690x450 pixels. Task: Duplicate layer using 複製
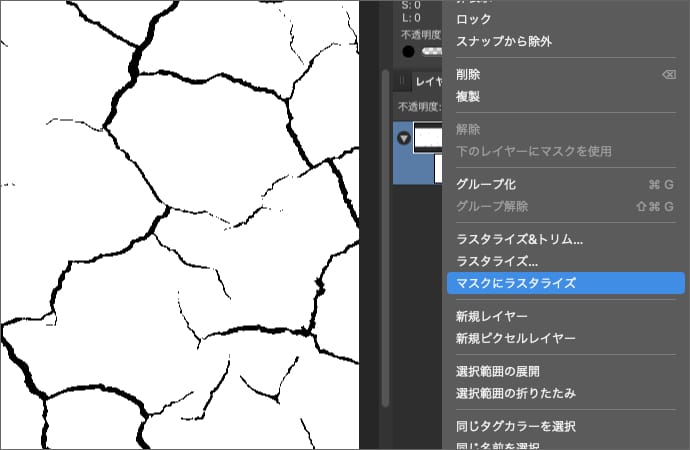(x=468, y=97)
